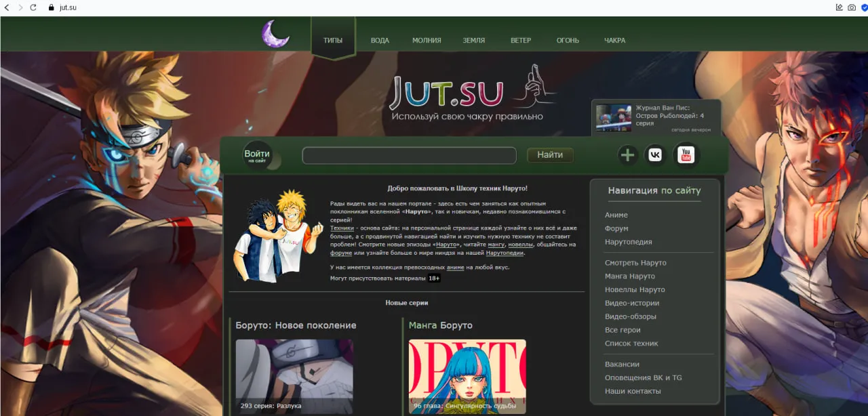Image resolution: width=868 pixels, height=416 pixels.
Task: Open the ВЕТЕР menu item
Action: coord(521,40)
